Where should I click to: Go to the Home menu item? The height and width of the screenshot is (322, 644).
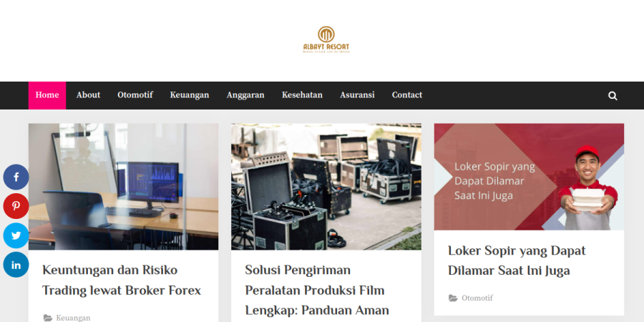point(47,95)
